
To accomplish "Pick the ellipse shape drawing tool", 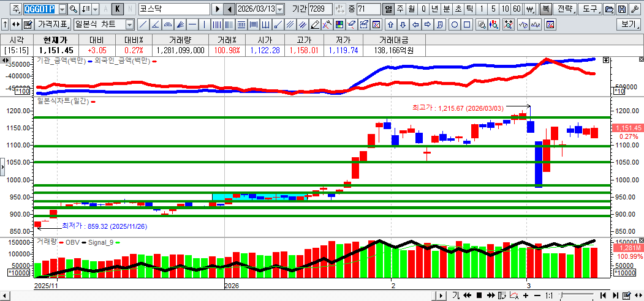I will tap(455, 24).
